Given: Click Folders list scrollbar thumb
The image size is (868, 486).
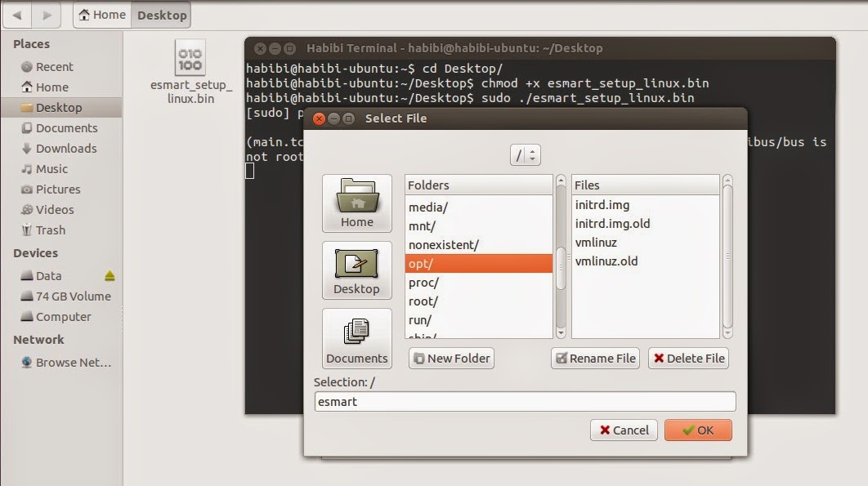Looking at the screenshot, I should 561,268.
